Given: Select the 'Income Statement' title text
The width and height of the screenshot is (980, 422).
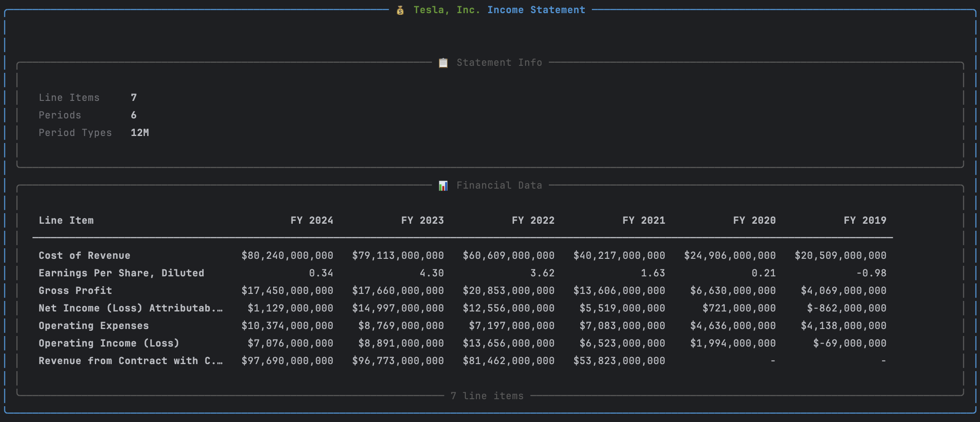Looking at the screenshot, I should click(x=536, y=10).
